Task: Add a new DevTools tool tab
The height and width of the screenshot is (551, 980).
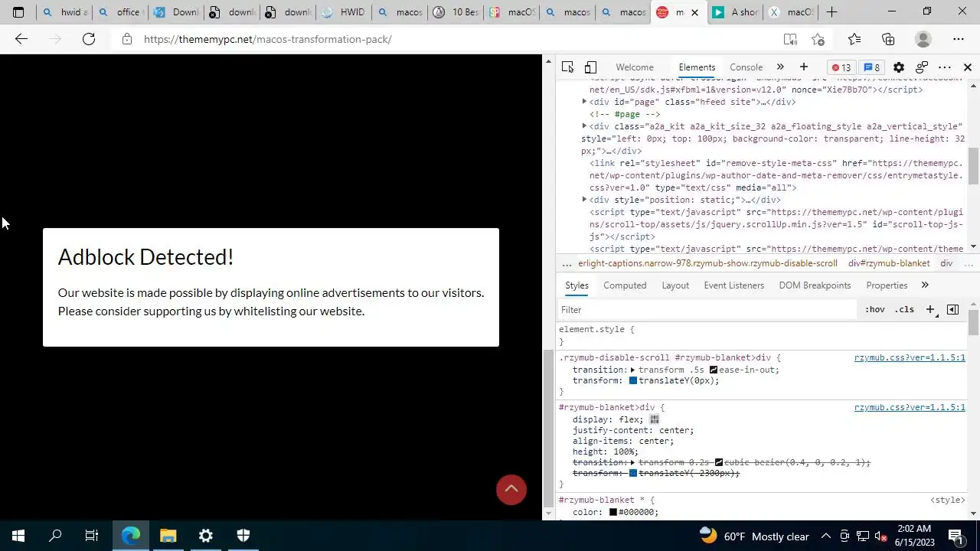Action: pyautogui.click(x=803, y=67)
